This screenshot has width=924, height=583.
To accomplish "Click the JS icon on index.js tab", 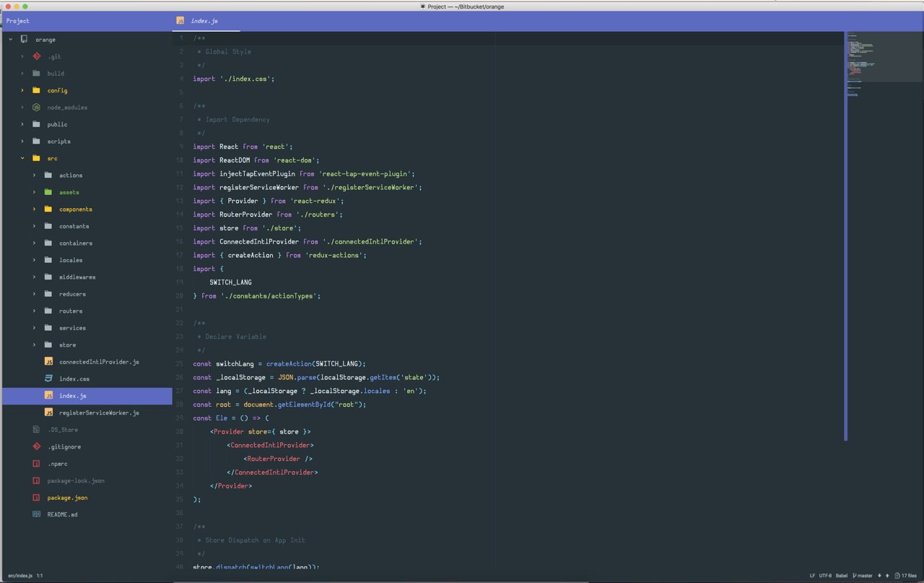I will pos(180,21).
